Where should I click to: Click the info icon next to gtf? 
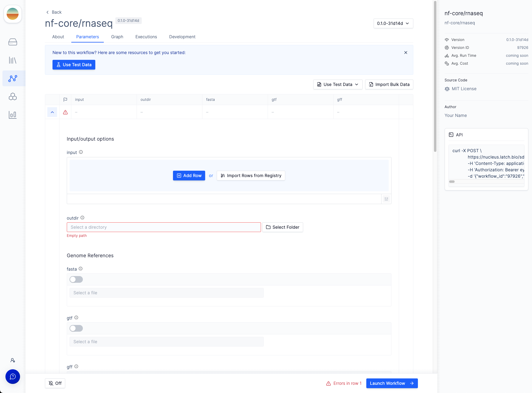[76, 318]
